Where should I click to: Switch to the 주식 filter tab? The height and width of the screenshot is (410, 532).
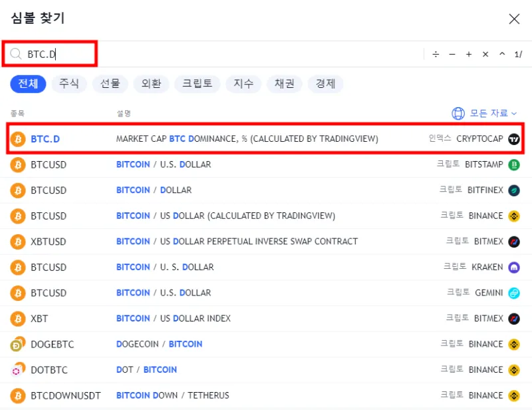point(69,84)
